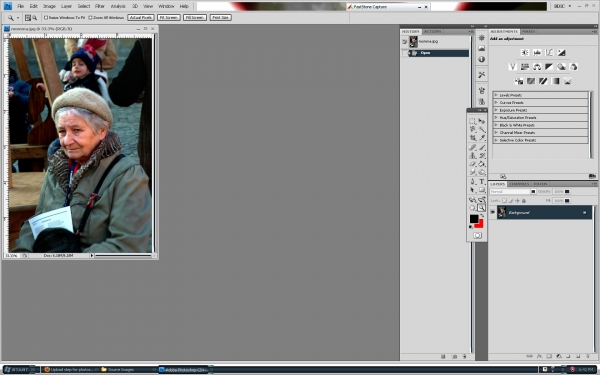Viewport: 600px width, 375px height.
Task: Switch to the Actions tab
Action: pyautogui.click(x=432, y=31)
